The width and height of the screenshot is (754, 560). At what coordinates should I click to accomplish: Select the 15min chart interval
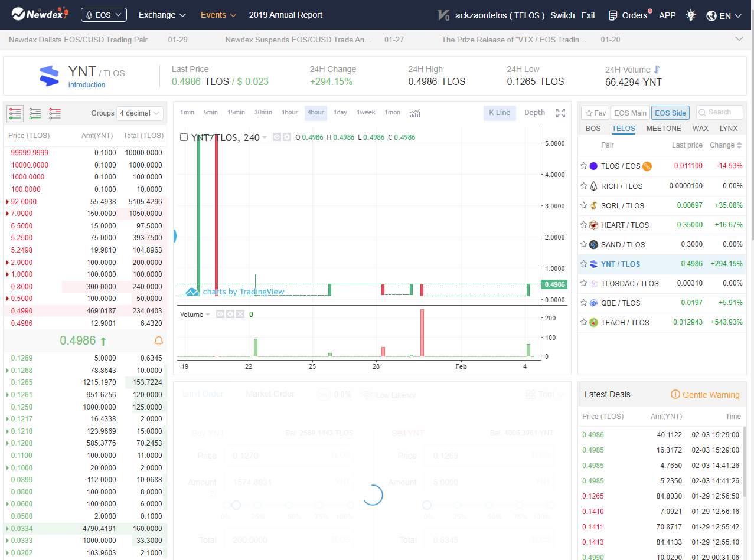click(236, 113)
